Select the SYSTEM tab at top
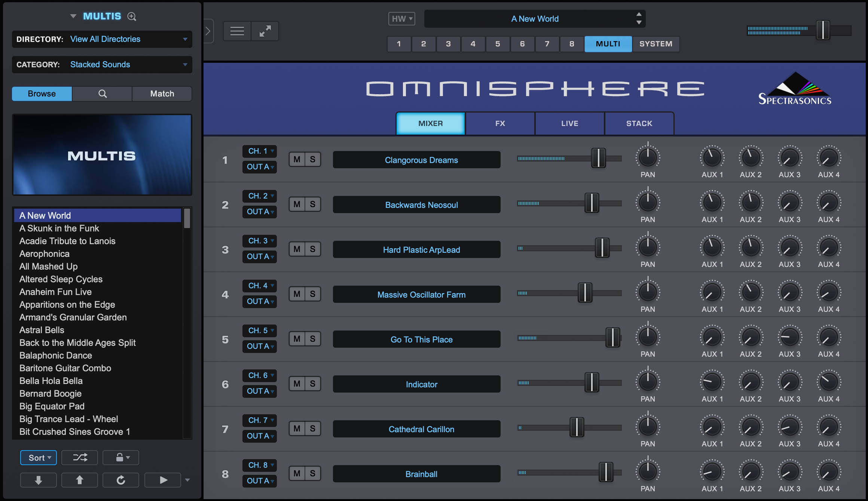 pos(655,44)
